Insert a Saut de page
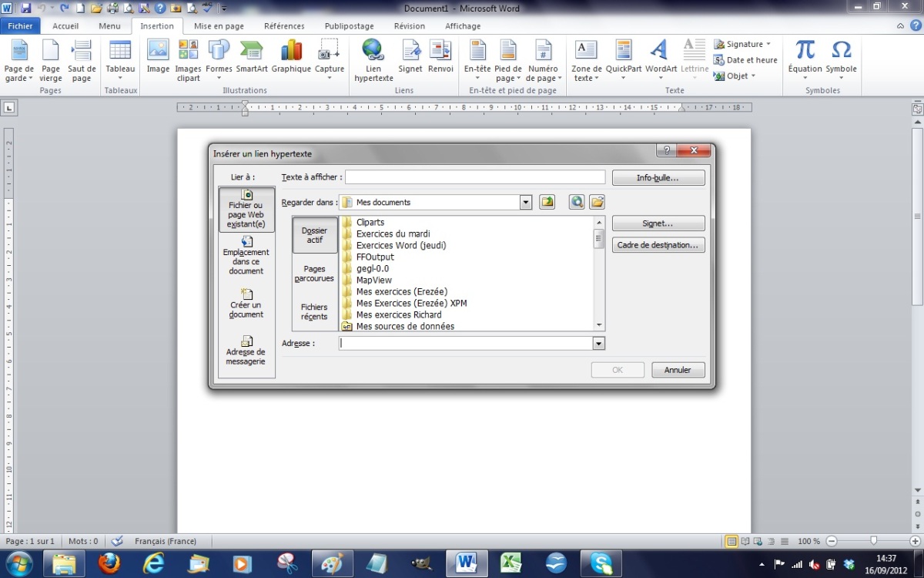This screenshot has width=924, height=578. 82,61
